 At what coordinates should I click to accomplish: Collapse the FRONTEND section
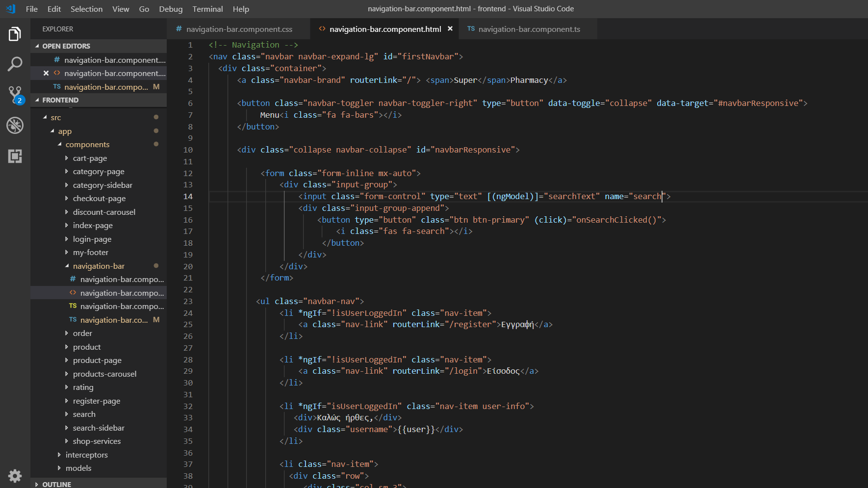coord(99,100)
